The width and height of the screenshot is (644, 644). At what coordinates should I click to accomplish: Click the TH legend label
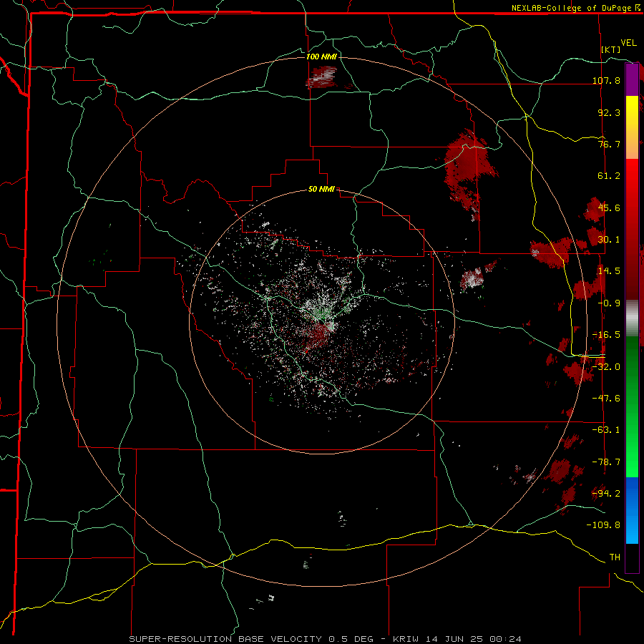coord(615,557)
